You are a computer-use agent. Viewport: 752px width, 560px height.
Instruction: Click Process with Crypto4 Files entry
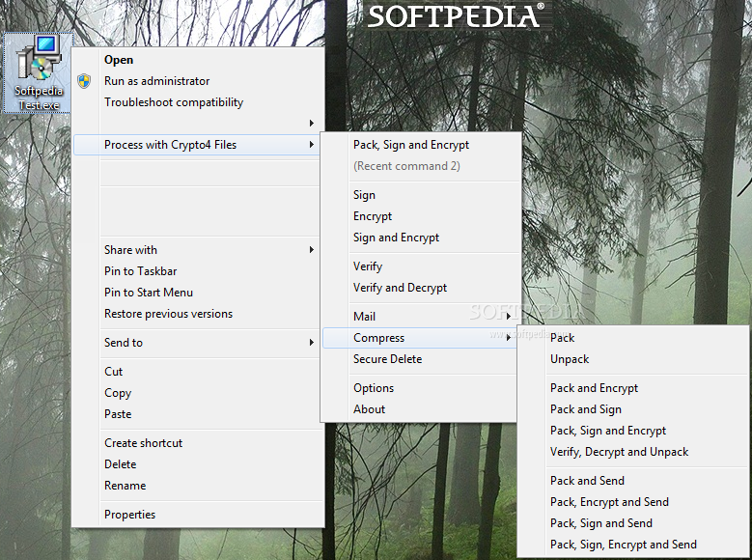198,145
